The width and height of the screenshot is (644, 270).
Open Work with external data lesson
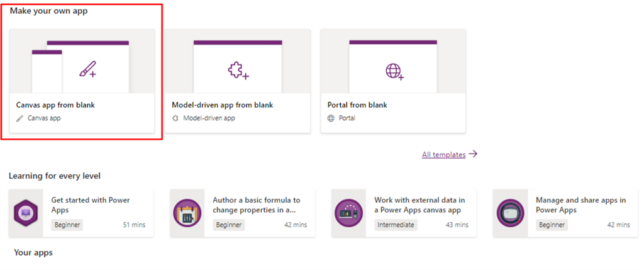point(419,205)
